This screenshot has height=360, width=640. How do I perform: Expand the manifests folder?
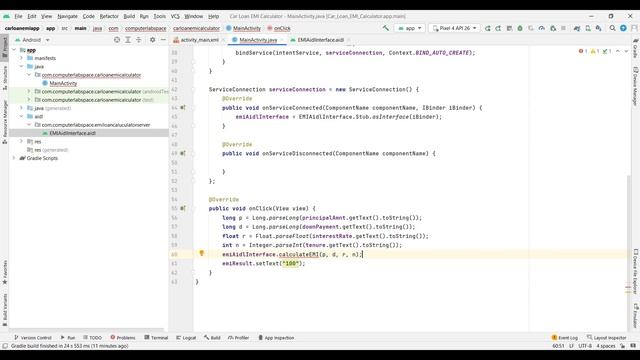pyautogui.click(x=21, y=58)
